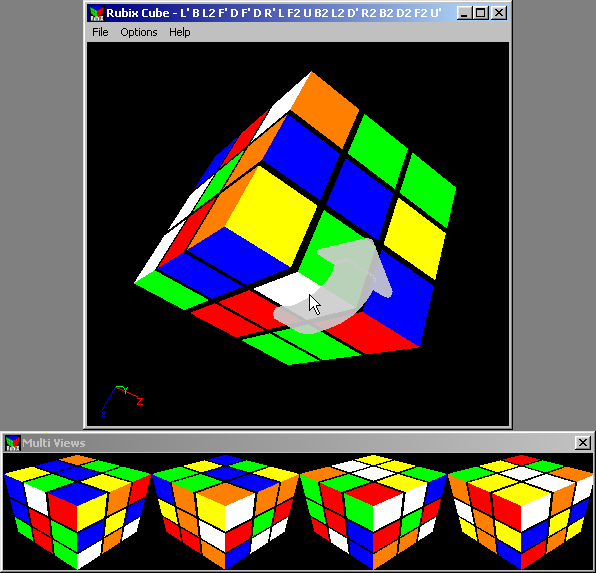Click the Rubix Cube title bar app icon
The image size is (596, 573).
(96, 13)
